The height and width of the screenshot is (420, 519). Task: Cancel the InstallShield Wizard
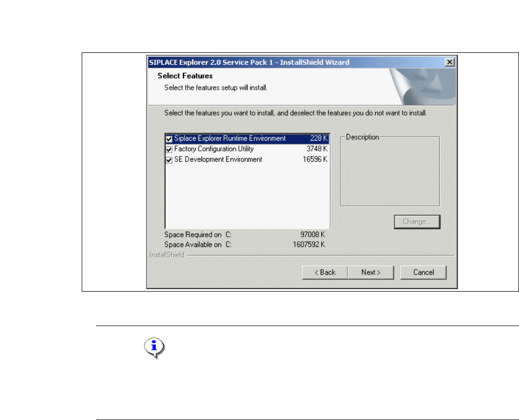pos(423,273)
